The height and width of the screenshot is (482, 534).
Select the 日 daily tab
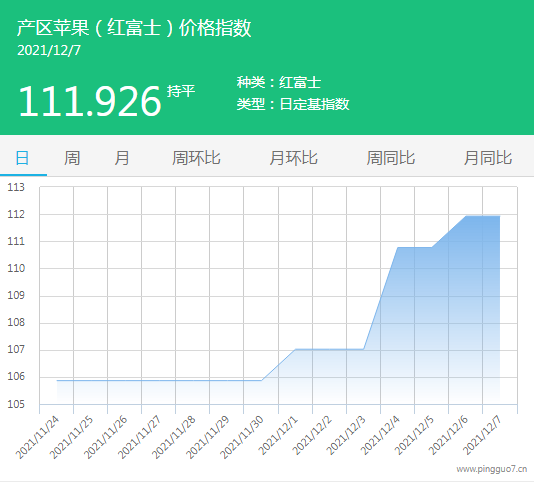tap(22, 158)
